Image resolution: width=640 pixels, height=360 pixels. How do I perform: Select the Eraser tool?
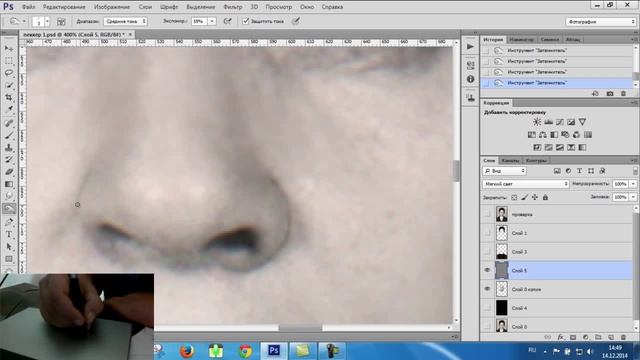(9, 172)
